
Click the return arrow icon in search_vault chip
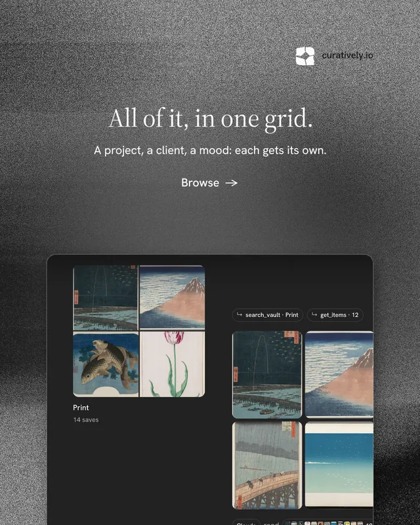pyautogui.click(x=240, y=315)
